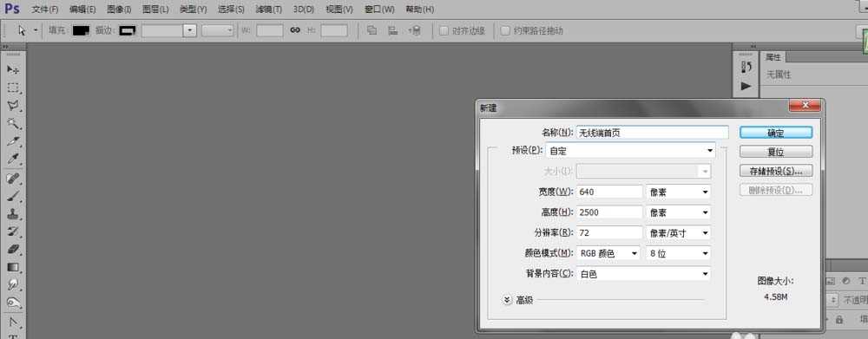Open the 背景内容 dropdown showing 白色
The height and width of the screenshot is (339, 868).
[644, 274]
